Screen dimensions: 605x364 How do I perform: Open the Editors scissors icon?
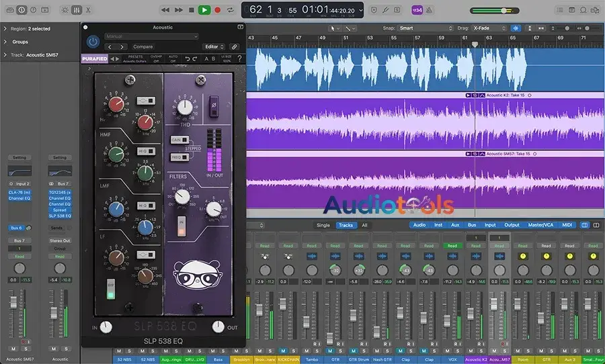click(88, 10)
